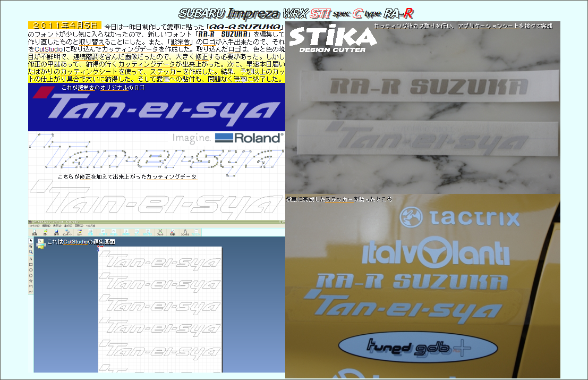Click the node-edited Tan-ei-sya outline image
The image size is (588, 380).
[156, 155]
